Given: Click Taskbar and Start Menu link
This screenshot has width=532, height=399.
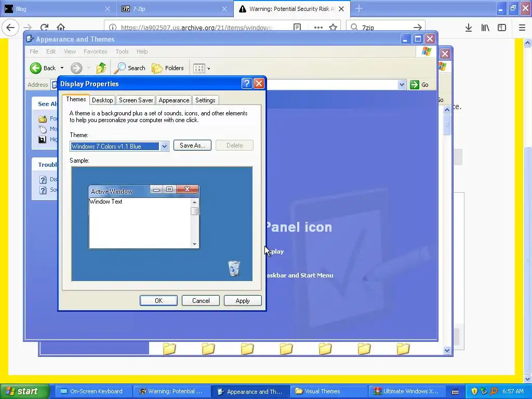Looking at the screenshot, I should pos(300,275).
